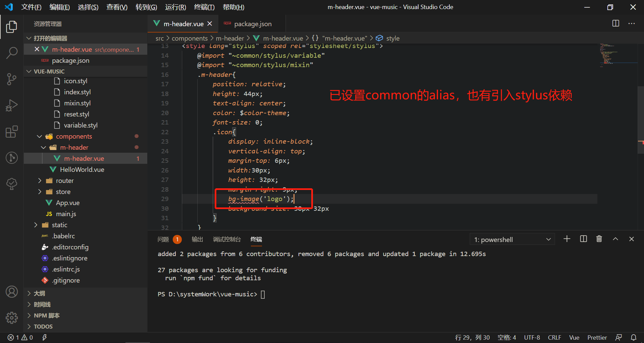Kill terminal with trash icon

[599, 239]
